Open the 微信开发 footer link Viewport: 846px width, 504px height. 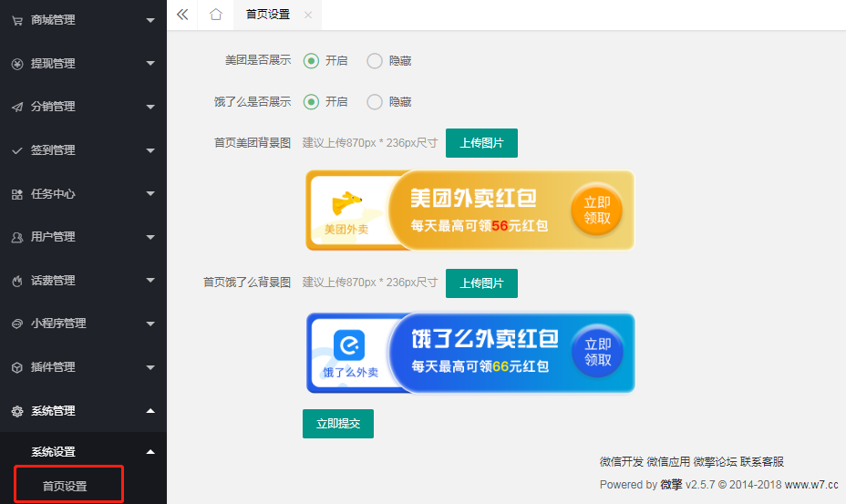[x=622, y=462]
